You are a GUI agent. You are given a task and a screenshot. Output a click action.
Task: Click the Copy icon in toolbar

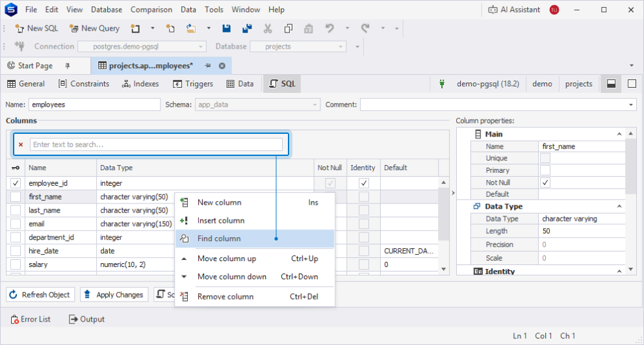click(289, 29)
